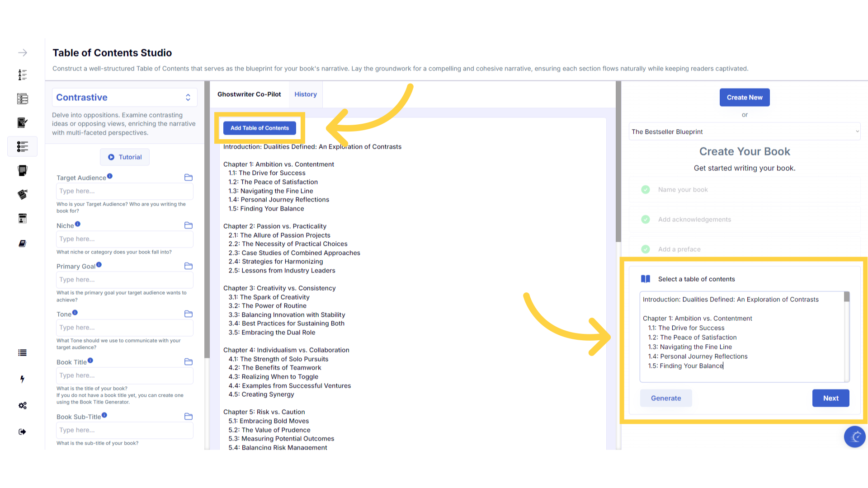Screen dimensions: 868x488
Task: Toggle the Add a preface checkmark
Action: 646,249
